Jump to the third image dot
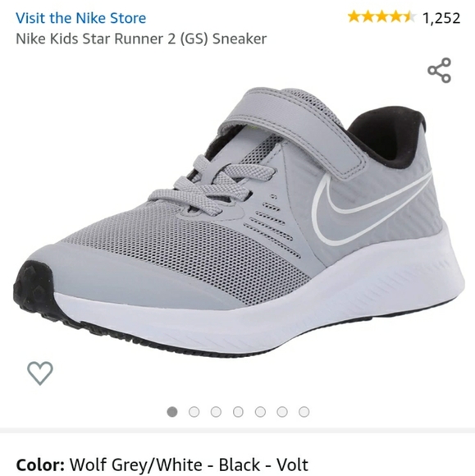This screenshot has width=475, height=476. pyautogui.click(x=216, y=412)
